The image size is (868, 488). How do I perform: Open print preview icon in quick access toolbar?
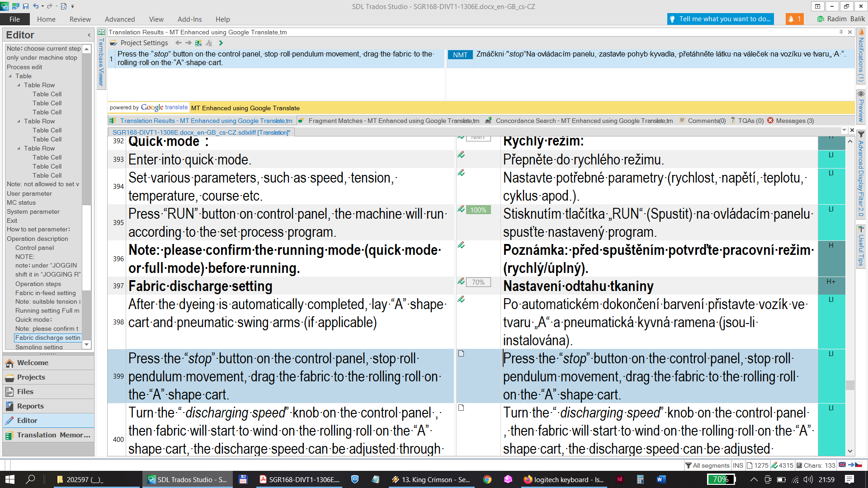tap(64, 6)
